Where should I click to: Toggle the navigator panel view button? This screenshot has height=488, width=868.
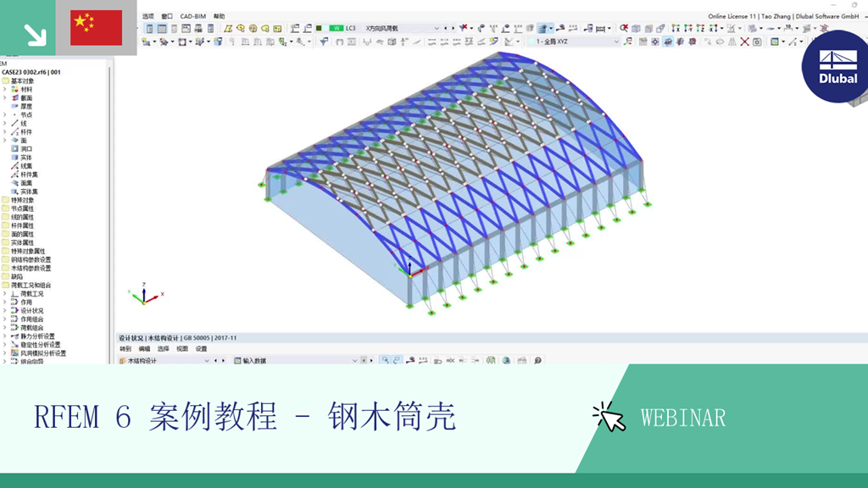pyautogui.click(x=149, y=29)
